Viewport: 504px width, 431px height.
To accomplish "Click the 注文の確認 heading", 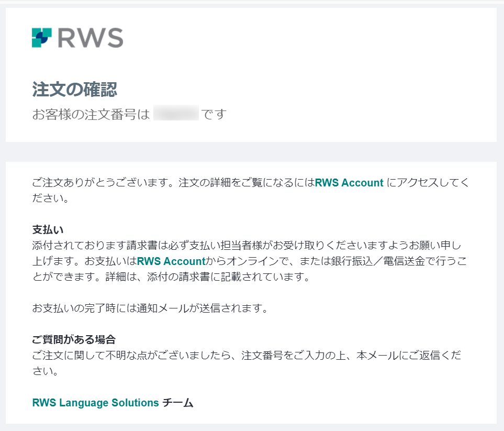I will click(x=74, y=90).
